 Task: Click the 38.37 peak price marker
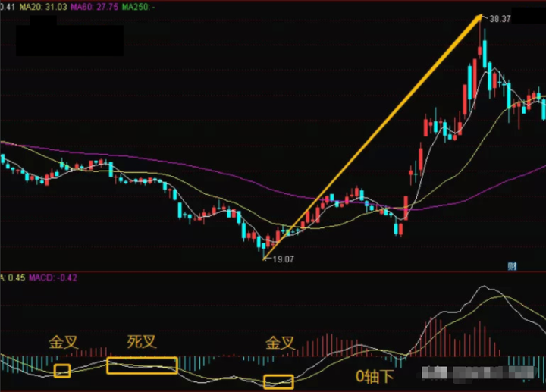click(500, 18)
